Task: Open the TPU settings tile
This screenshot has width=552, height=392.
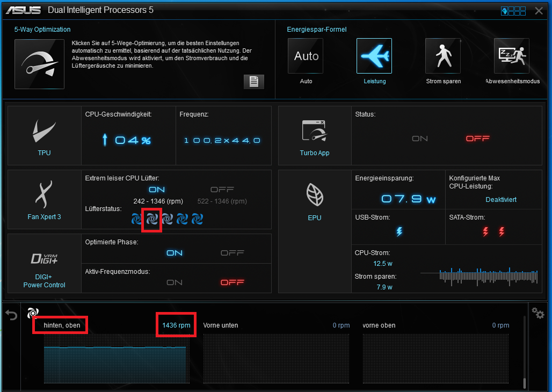Action: click(x=45, y=136)
